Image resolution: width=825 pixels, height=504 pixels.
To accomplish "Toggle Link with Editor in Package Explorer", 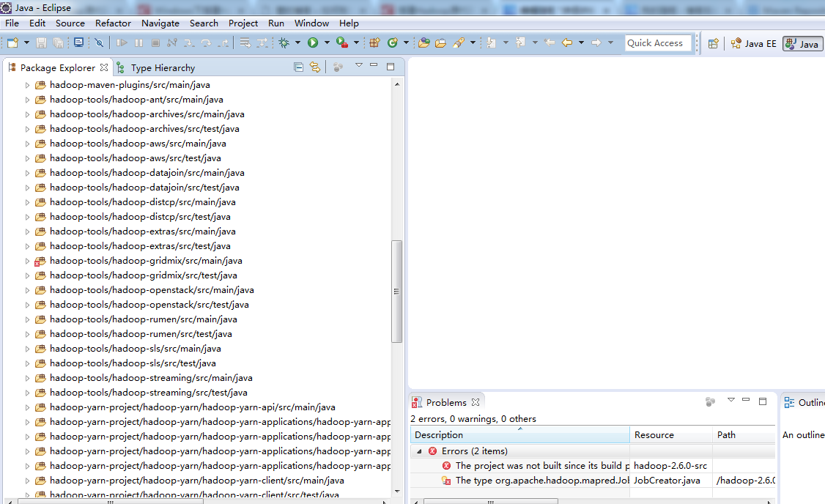I will point(314,67).
